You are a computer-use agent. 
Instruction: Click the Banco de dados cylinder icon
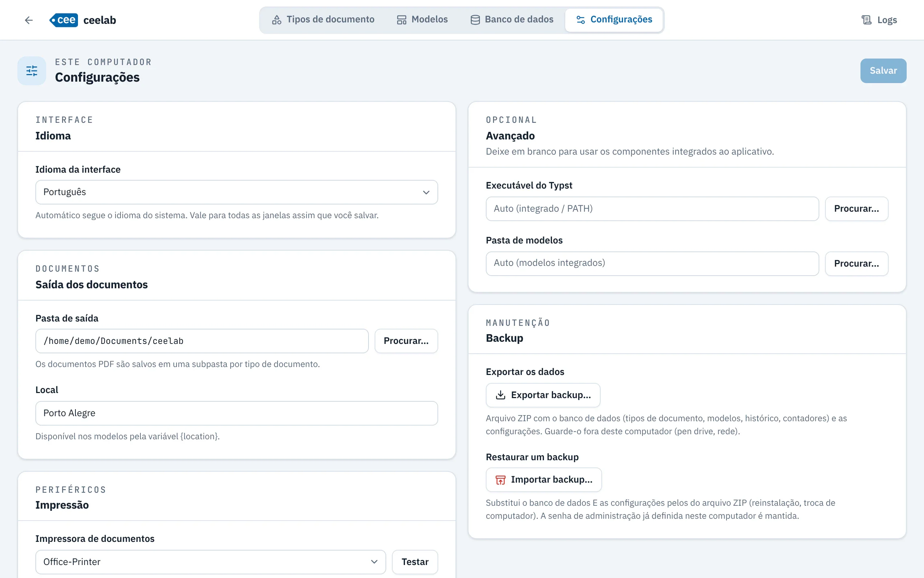click(475, 20)
